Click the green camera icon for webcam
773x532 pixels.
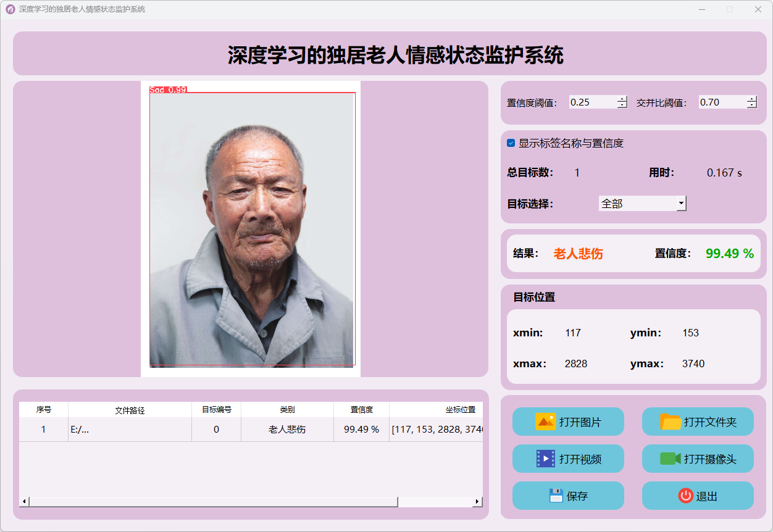[671, 459]
